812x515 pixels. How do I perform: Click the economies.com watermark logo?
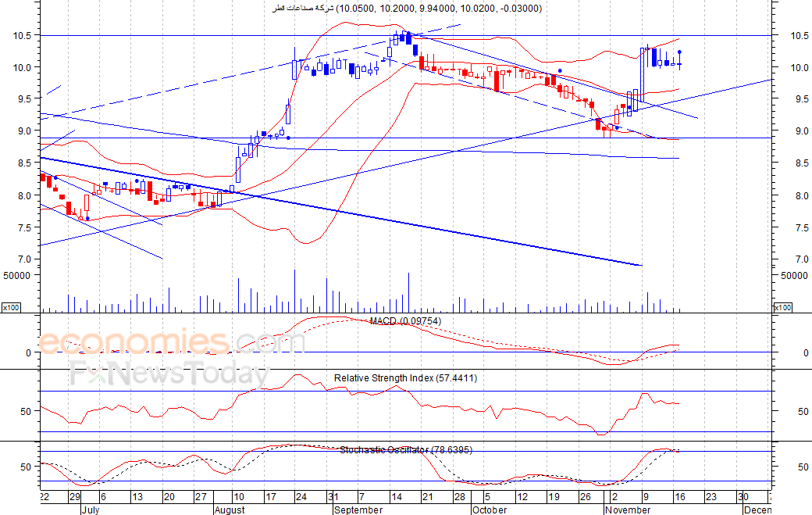pos(172,342)
